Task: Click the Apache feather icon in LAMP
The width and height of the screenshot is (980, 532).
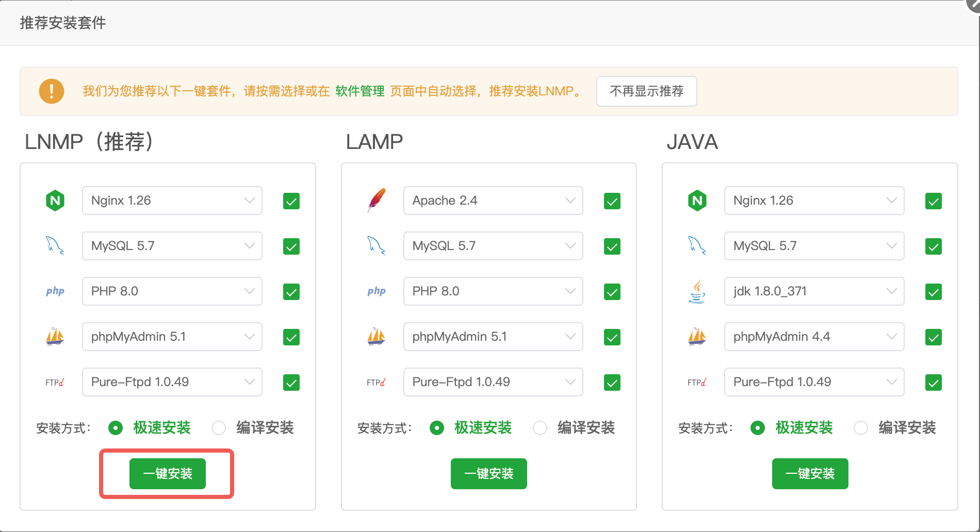Action: [377, 200]
